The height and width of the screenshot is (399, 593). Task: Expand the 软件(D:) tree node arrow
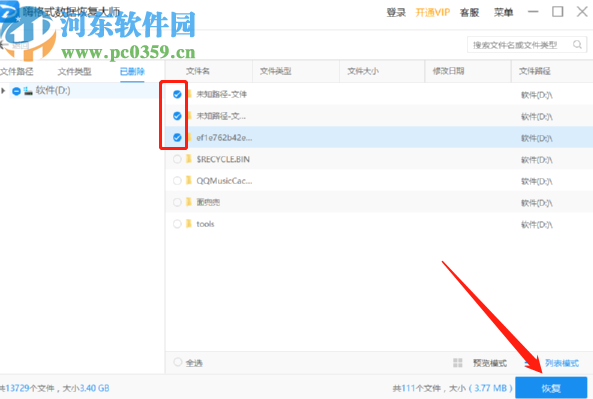(x=3, y=91)
